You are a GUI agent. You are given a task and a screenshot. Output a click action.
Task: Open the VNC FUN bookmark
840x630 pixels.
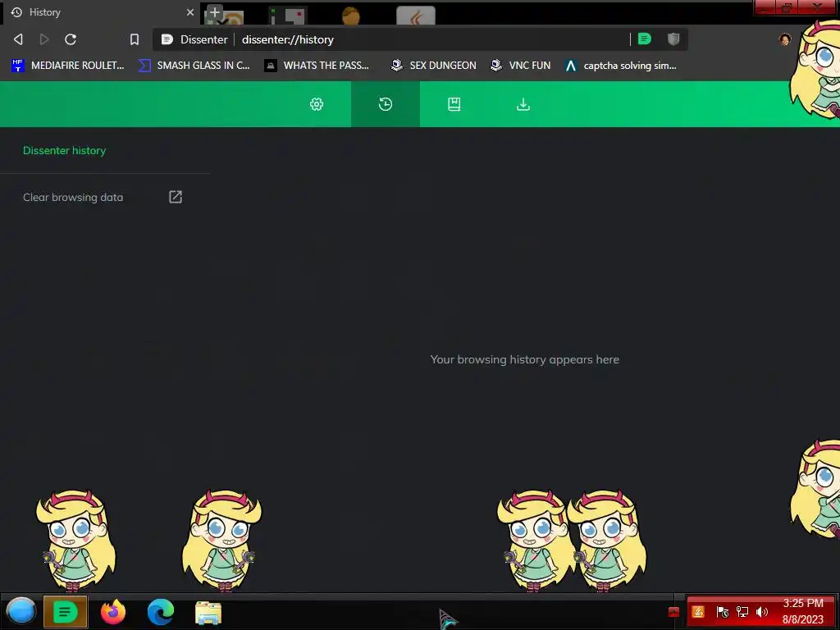point(521,66)
